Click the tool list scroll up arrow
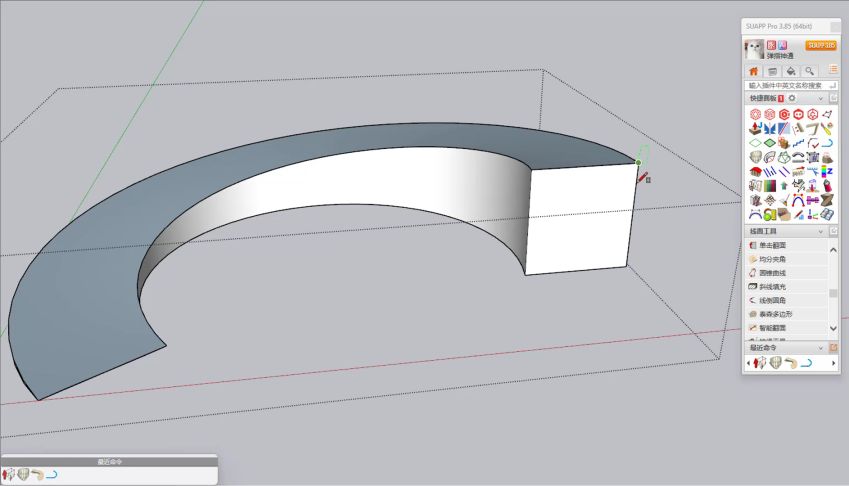 pyautogui.click(x=833, y=249)
